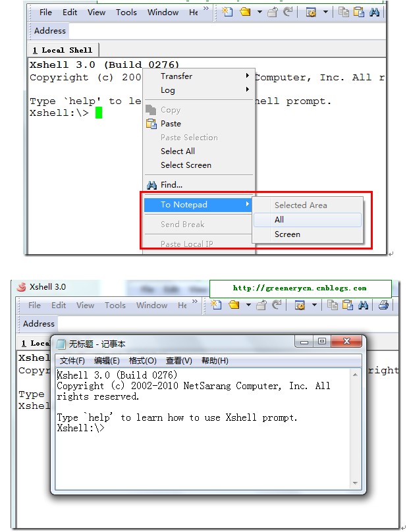
Task: Open 帮助(H) menu in Notepad
Action: pyautogui.click(x=215, y=361)
